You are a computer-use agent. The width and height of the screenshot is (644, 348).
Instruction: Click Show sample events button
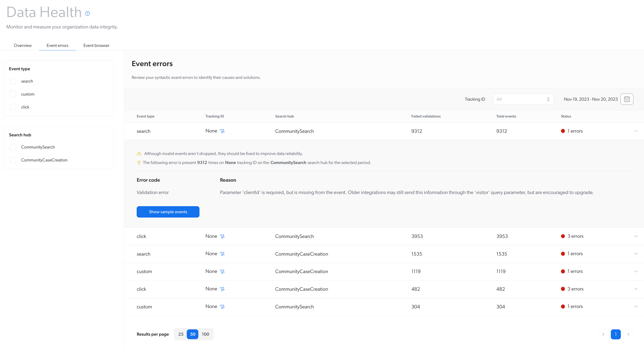pos(168,211)
